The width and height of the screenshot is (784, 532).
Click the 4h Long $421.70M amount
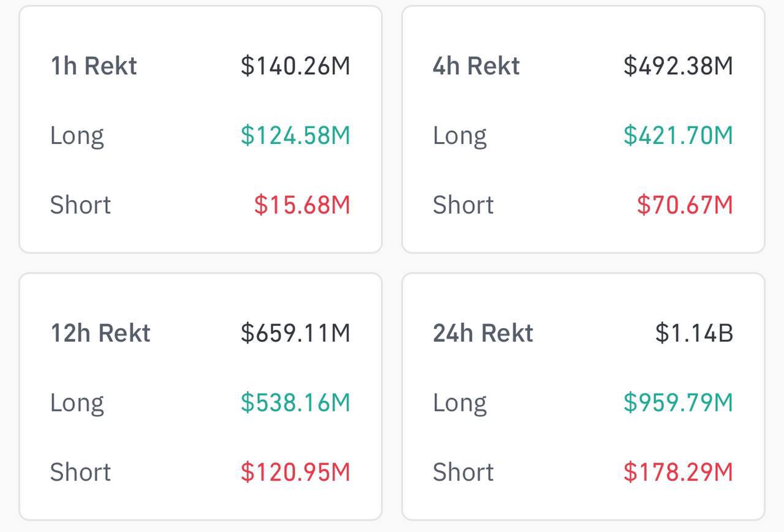(678, 135)
